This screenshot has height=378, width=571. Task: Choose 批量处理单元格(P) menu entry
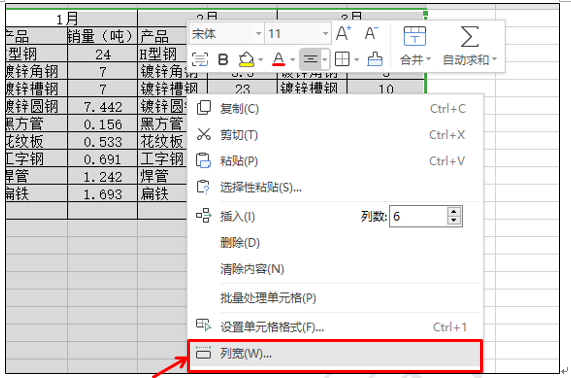point(335,298)
